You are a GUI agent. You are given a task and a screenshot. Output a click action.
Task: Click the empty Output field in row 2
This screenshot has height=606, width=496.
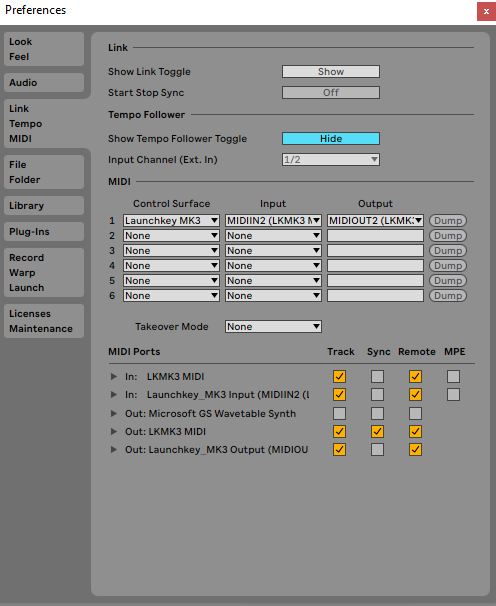(x=375, y=236)
